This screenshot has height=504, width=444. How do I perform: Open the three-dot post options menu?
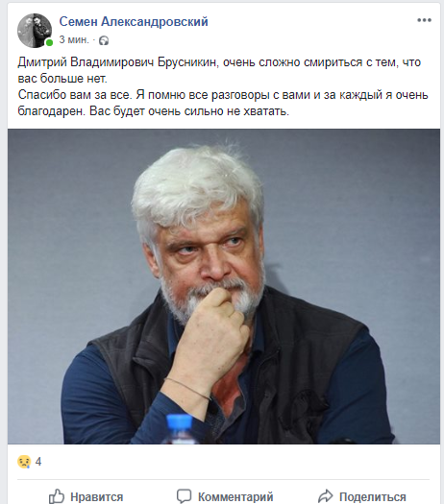[424, 20]
